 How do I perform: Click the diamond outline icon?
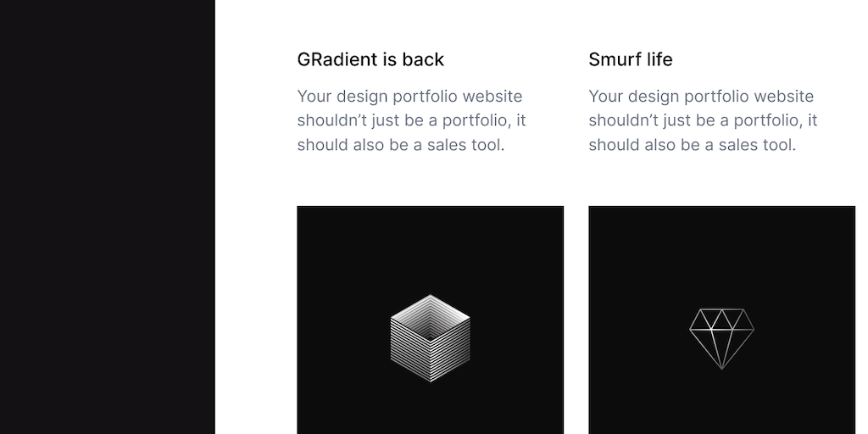(721, 338)
